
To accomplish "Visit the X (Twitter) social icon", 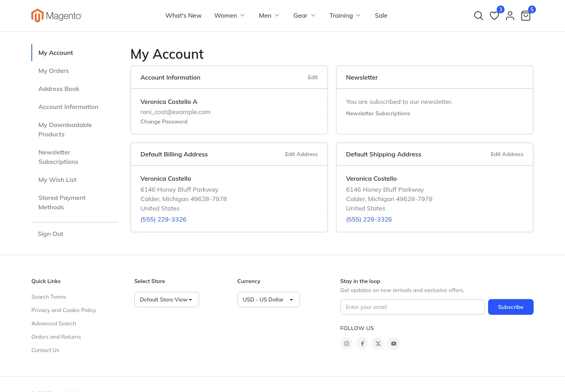I will [x=378, y=343].
